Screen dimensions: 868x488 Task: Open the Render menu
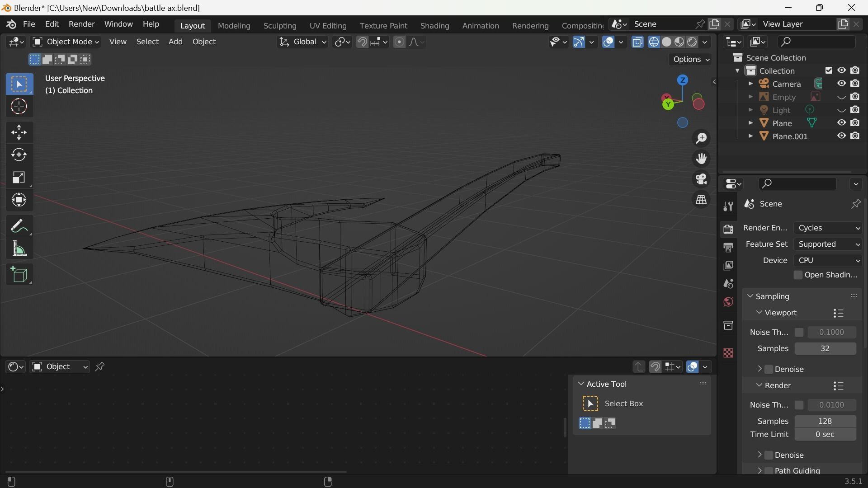click(x=81, y=24)
